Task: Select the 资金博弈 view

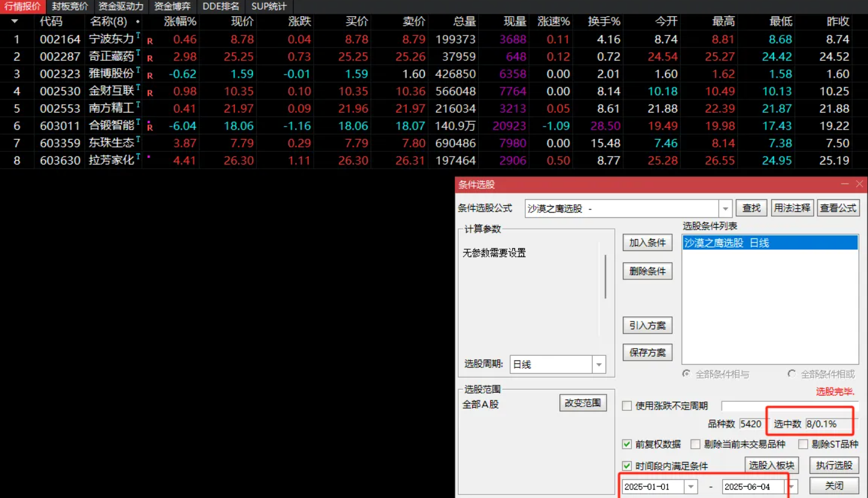Action: click(172, 7)
